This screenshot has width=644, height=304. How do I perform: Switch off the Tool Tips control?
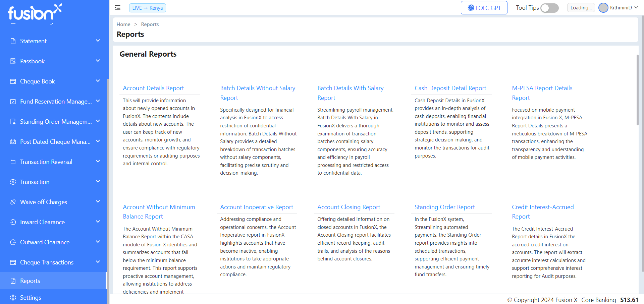549,8
